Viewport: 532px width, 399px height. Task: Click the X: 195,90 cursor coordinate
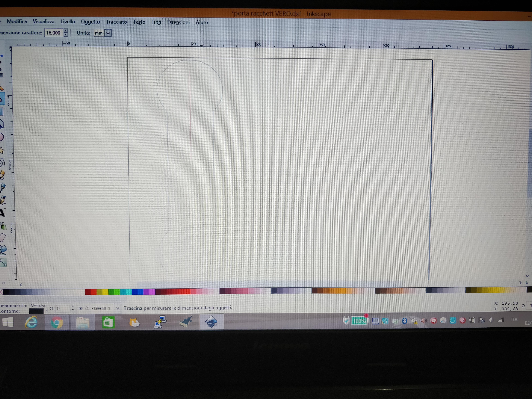coord(506,303)
